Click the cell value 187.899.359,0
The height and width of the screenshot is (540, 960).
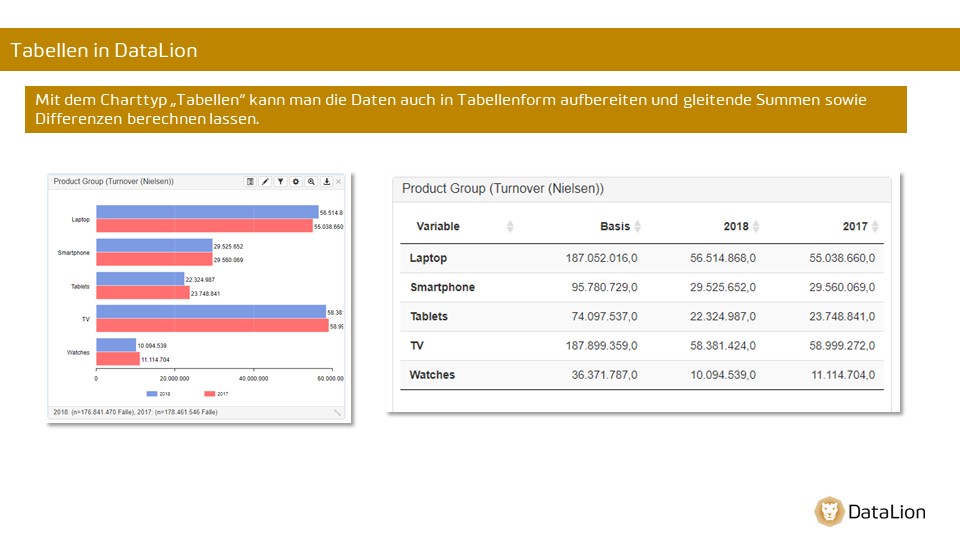[x=601, y=346]
